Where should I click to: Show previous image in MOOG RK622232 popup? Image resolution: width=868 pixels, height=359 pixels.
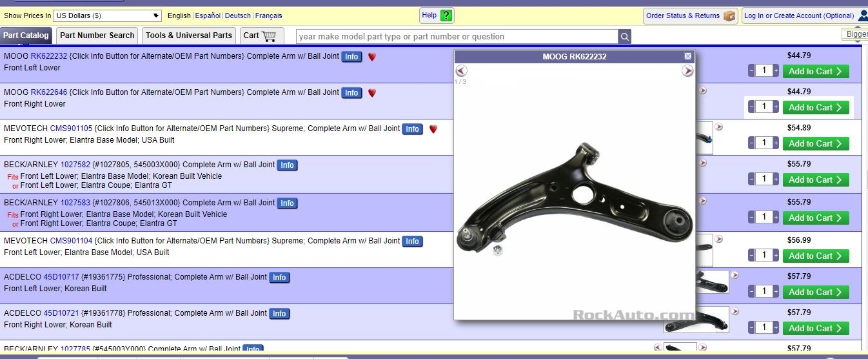461,71
